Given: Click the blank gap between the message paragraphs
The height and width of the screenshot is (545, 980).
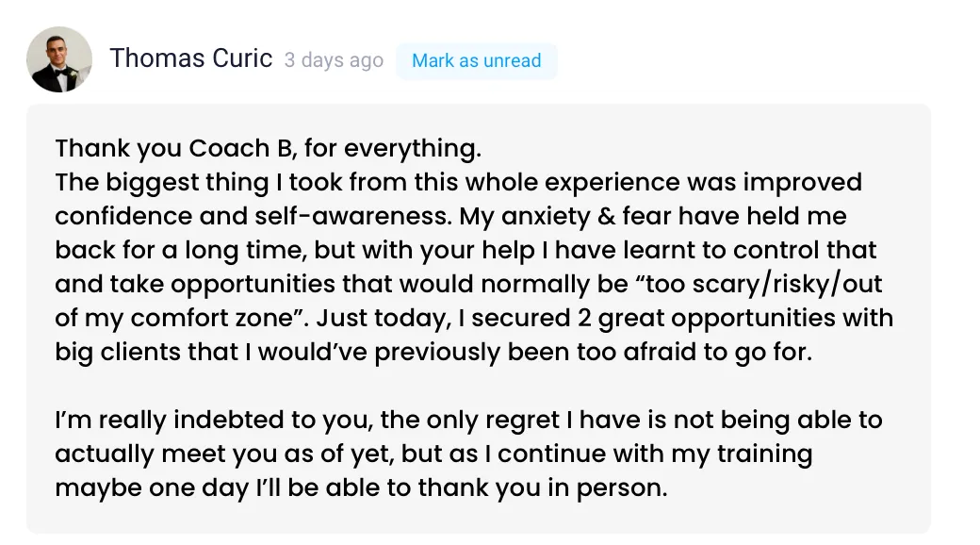Looking at the screenshot, I should pyautogui.click(x=478, y=386).
